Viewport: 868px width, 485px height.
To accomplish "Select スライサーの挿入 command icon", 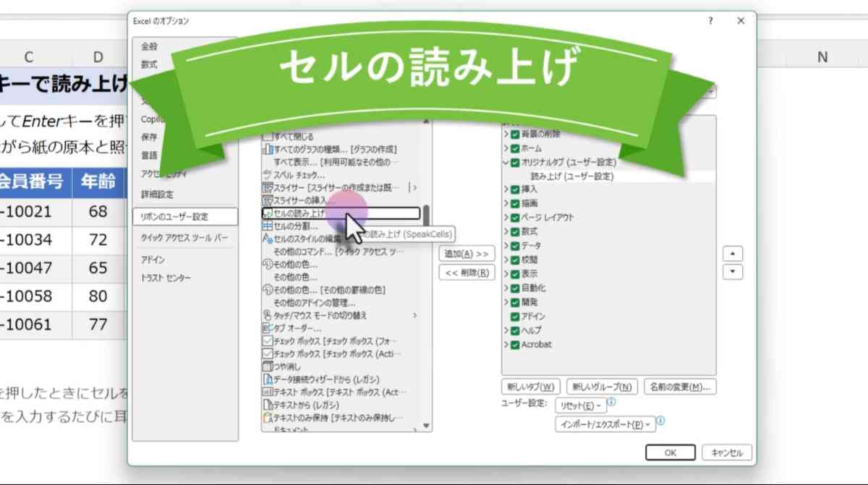I will [x=267, y=200].
